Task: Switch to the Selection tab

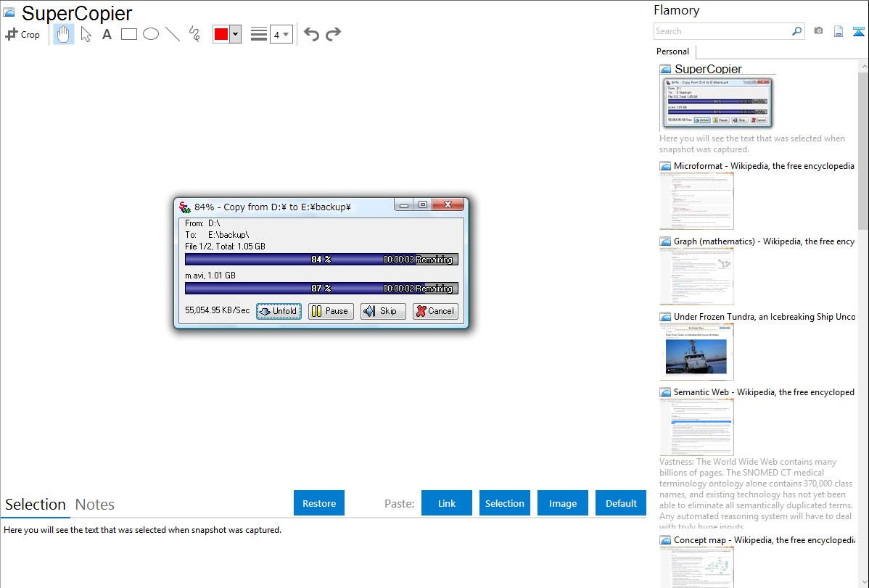Action: click(x=36, y=505)
